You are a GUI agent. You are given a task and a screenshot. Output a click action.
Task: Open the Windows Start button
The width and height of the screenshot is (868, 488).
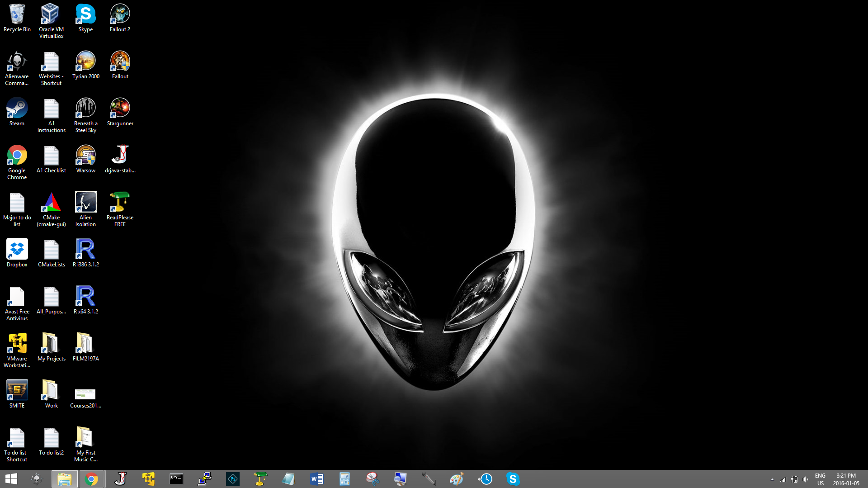click(11, 479)
